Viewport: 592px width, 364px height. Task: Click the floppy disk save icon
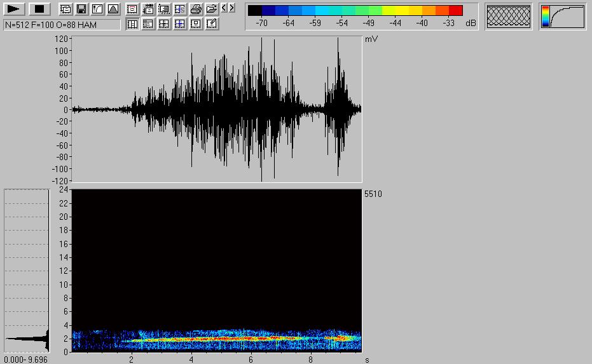(81, 10)
